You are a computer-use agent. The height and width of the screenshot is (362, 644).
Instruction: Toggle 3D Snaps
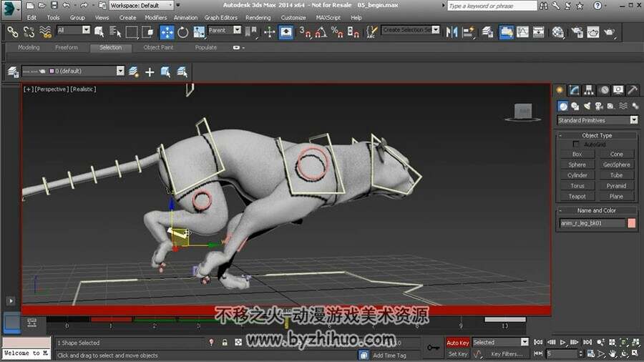click(x=305, y=31)
